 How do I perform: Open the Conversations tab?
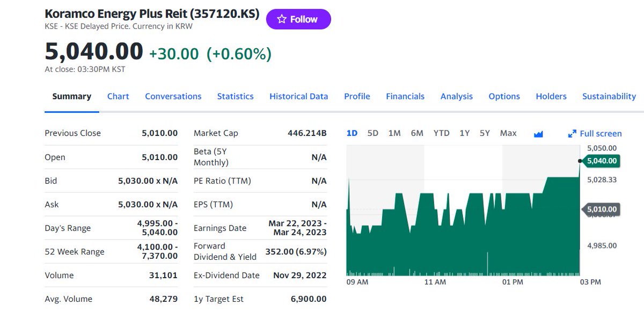point(173,97)
